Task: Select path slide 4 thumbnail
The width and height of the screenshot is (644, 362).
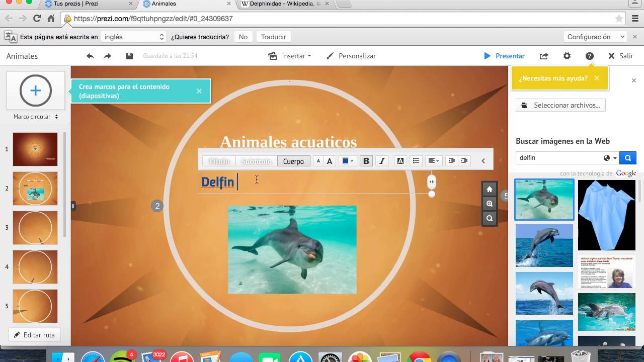Action: click(x=35, y=267)
